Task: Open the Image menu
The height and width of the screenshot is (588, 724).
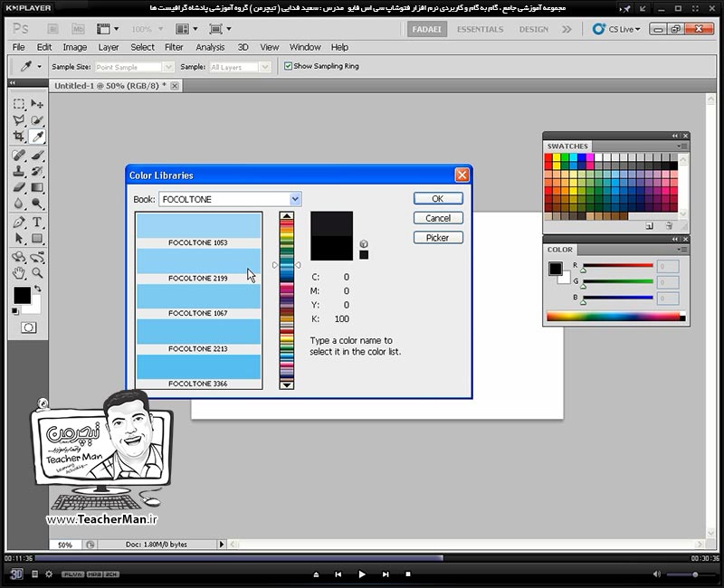Action: pyautogui.click(x=75, y=47)
